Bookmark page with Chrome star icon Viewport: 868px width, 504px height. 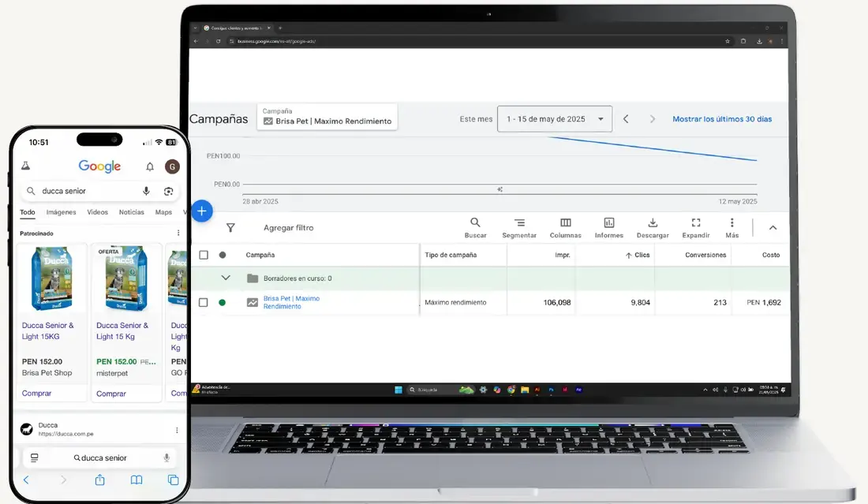point(728,41)
